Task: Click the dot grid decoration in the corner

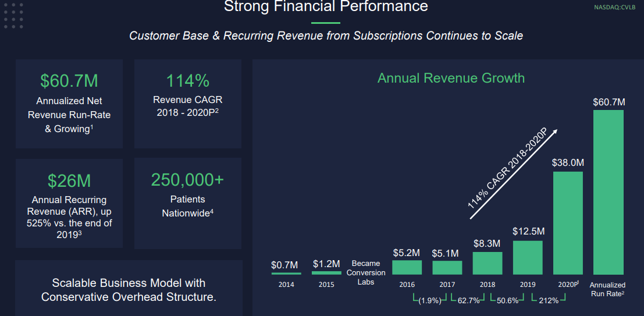Action: click(13, 15)
